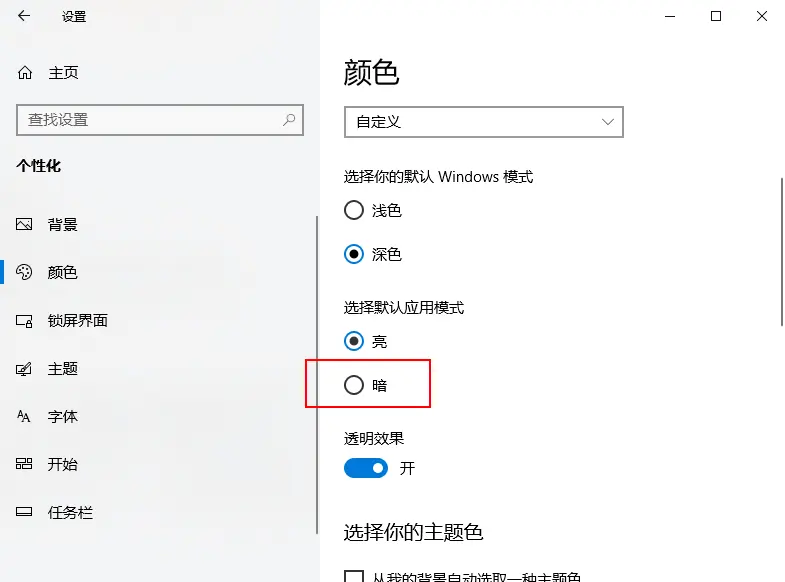The width and height of the screenshot is (785, 582).
Task: Expand the 自定义 color mode dropdown
Action: pos(484,122)
